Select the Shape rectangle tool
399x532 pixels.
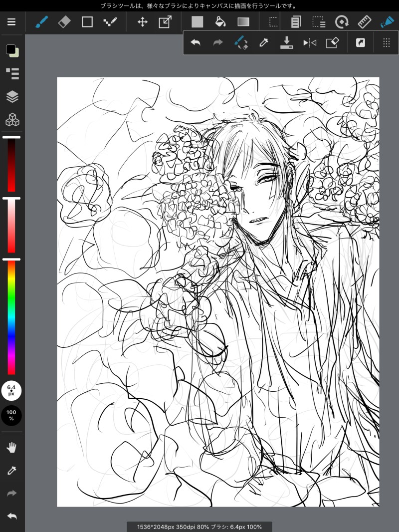coord(87,22)
